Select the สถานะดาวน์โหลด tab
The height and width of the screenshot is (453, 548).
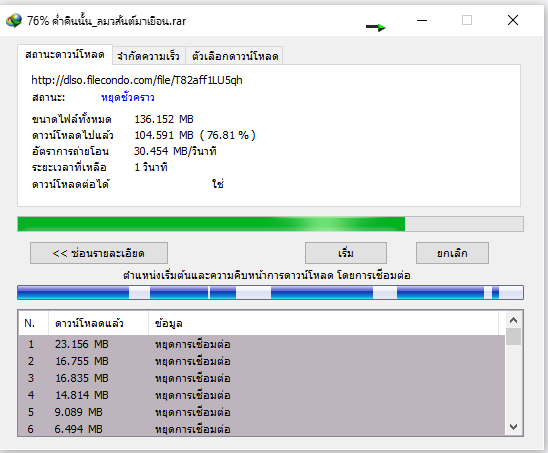tap(65, 55)
